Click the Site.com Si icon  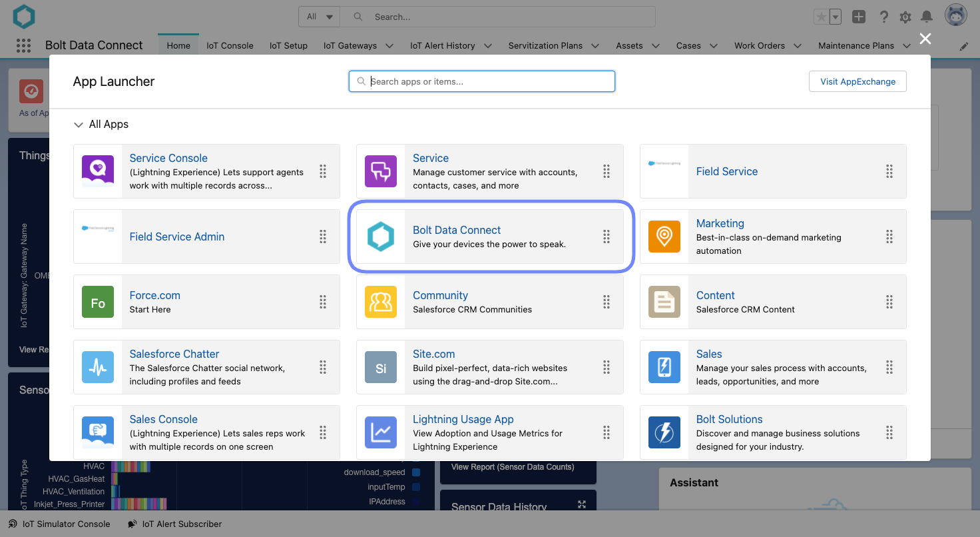click(x=381, y=367)
